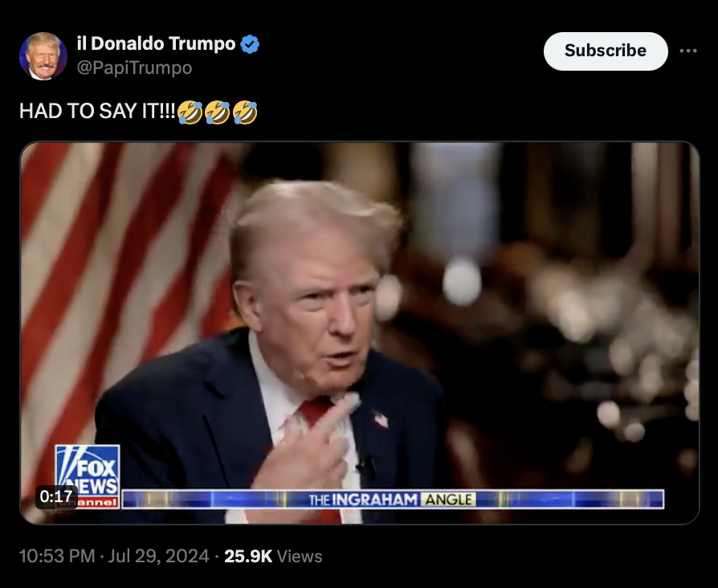The width and height of the screenshot is (718, 588).
Task: Open the @PapiTrumpo handle link
Action: [x=134, y=67]
